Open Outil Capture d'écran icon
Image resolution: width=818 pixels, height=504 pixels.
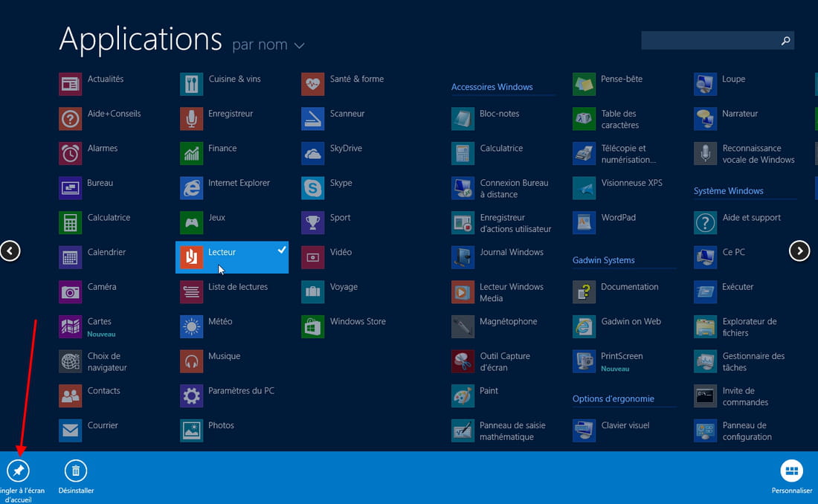coord(463,361)
